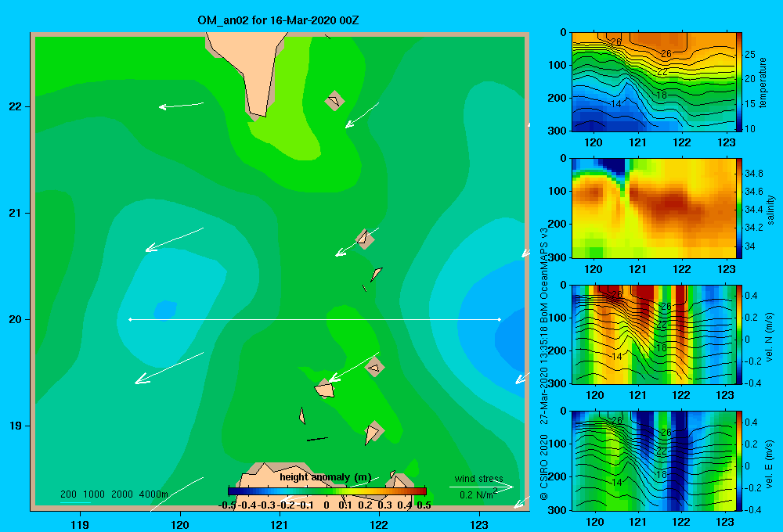
Task: Open the temperature depth section plot
Action: (653, 82)
